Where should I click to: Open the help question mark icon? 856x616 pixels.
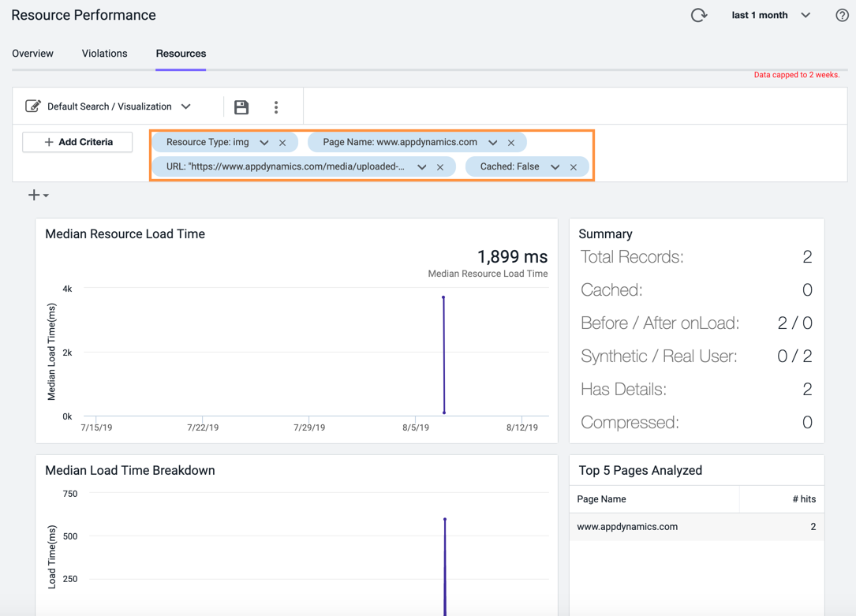(x=842, y=15)
